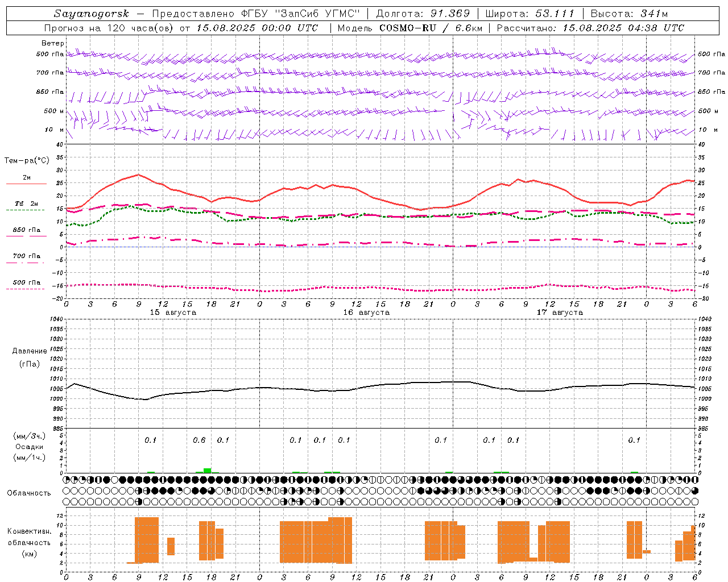This screenshot has height=582, width=728.
Task: Click the Рассчитано: 15.08.2025 04:38 UTC timestamp
Action: pyautogui.click(x=590, y=28)
